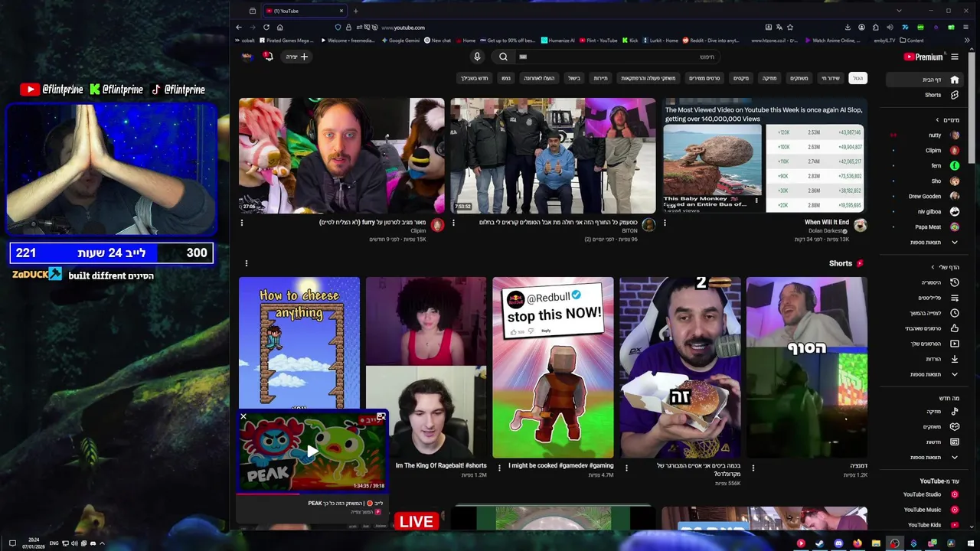Select the Music filter chip
This screenshot has height=551, width=980.
[769, 78]
